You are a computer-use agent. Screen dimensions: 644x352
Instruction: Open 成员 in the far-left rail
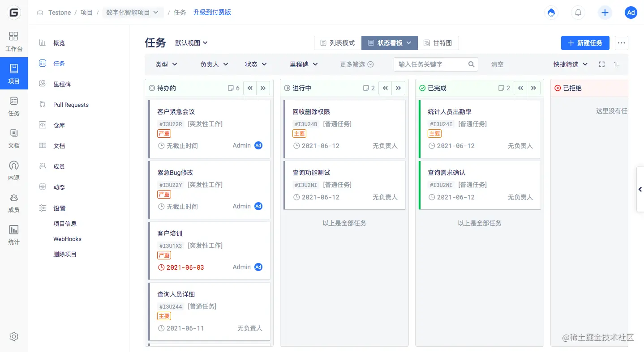point(14,202)
